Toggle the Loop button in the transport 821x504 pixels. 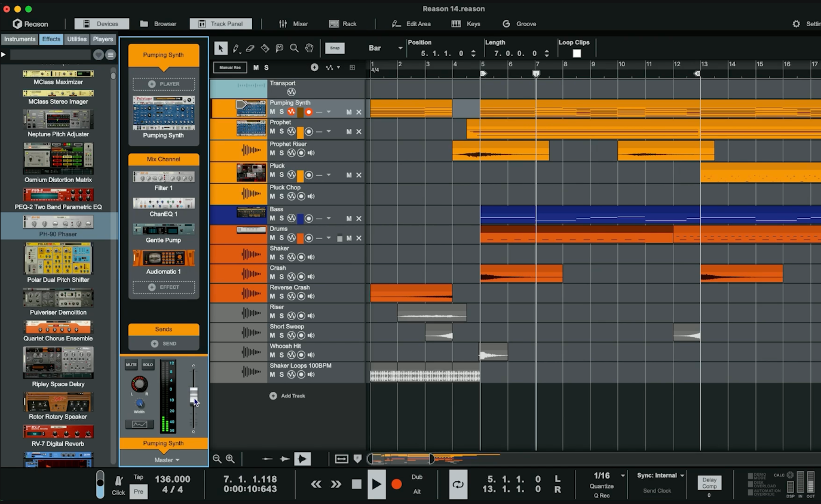pos(458,484)
